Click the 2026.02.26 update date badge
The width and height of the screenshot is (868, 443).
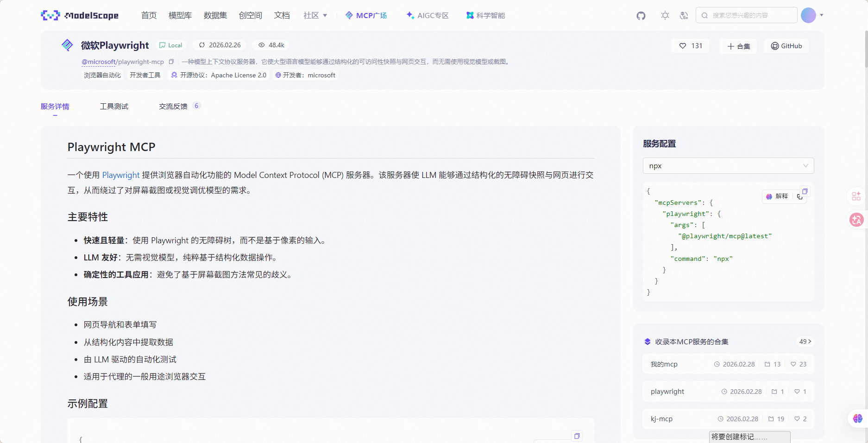220,45
